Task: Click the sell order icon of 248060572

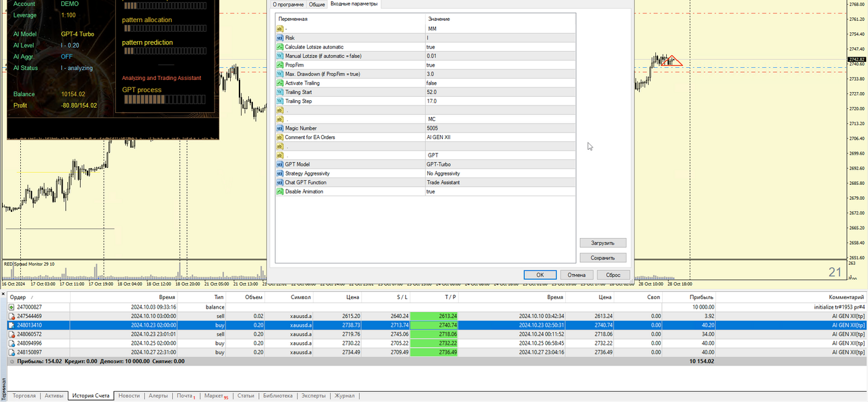Action: click(x=11, y=334)
